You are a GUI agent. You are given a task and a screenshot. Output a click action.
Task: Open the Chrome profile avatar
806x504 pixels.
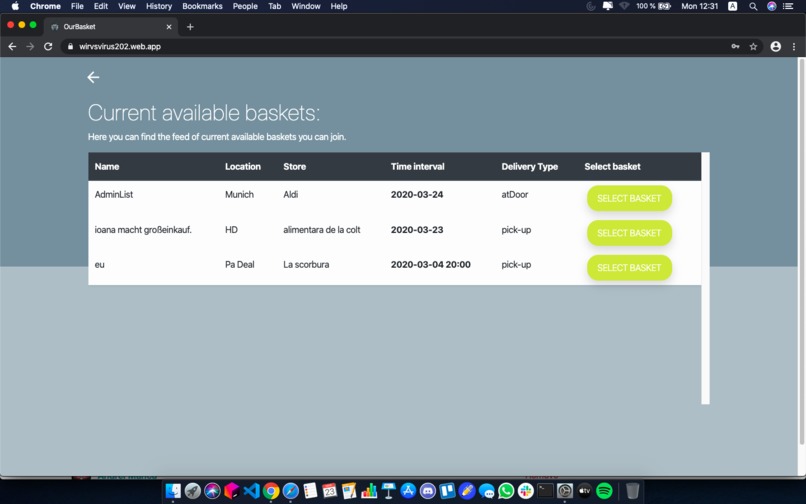(x=776, y=46)
